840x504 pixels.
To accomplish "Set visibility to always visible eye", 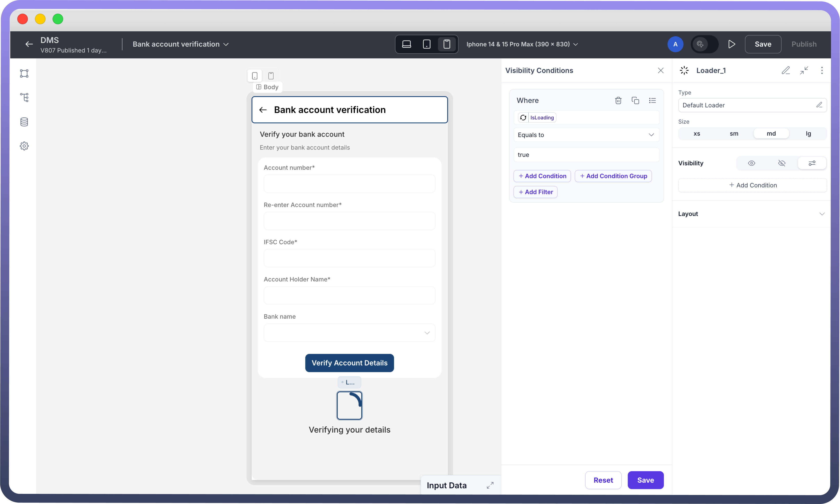I will tap(751, 163).
